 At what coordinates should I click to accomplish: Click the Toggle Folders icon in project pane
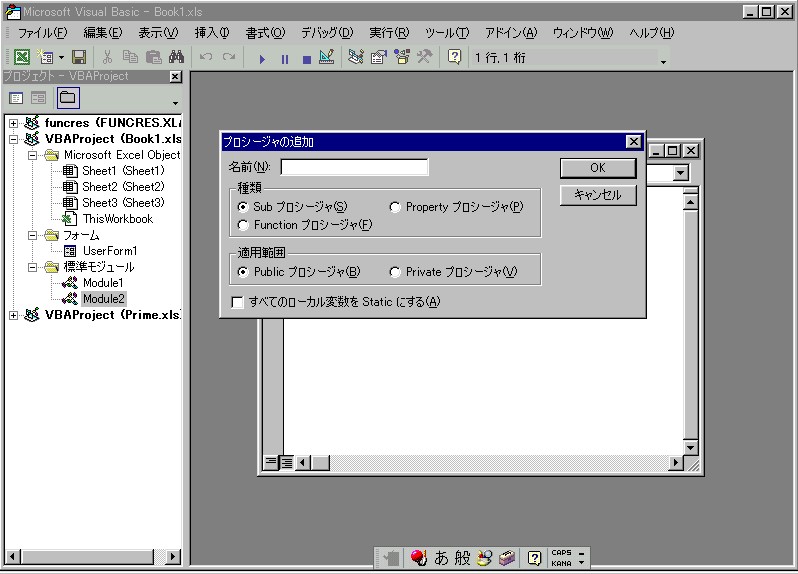click(67, 98)
